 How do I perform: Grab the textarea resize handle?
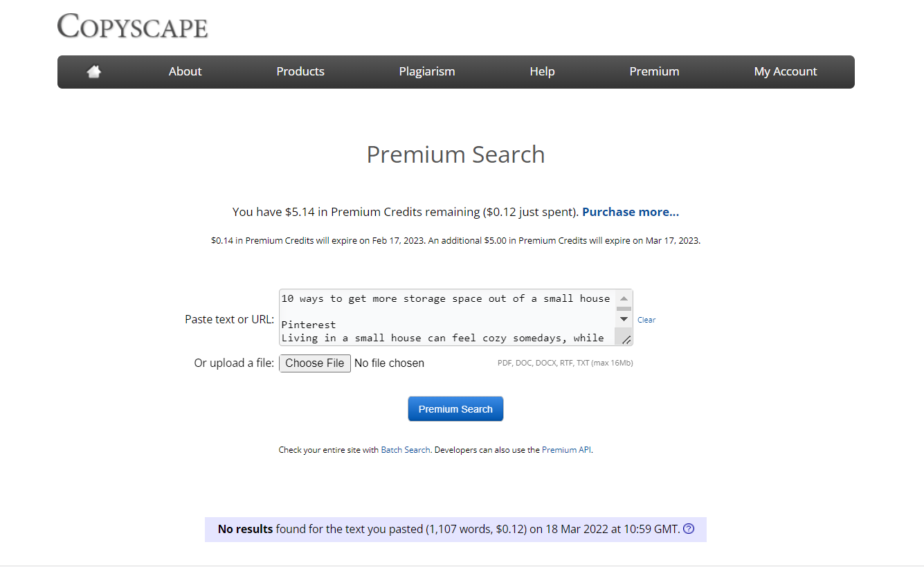626,339
